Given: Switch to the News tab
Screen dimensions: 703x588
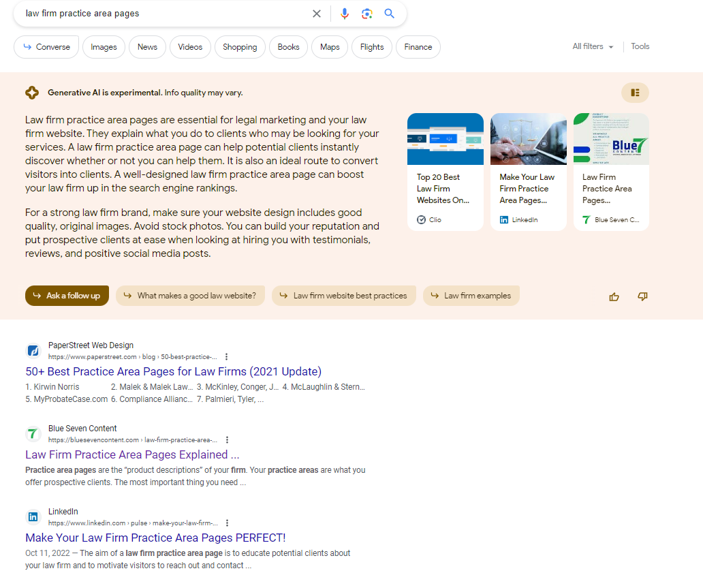Looking at the screenshot, I should (147, 46).
